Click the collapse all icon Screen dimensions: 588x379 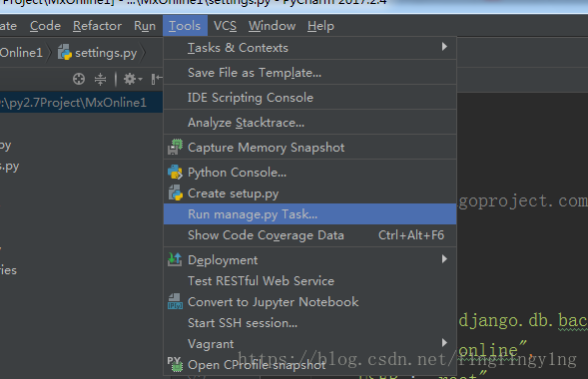tap(100, 79)
